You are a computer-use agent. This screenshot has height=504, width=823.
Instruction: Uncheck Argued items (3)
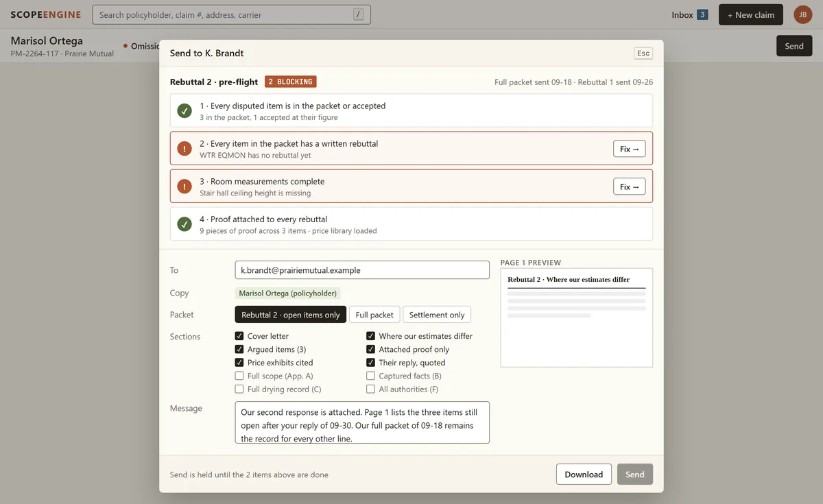pos(239,349)
